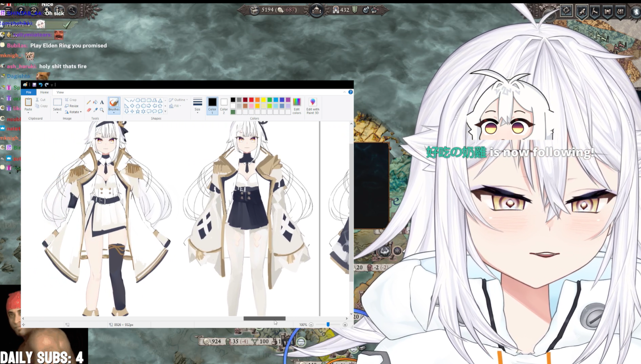The height and width of the screenshot is (364, 641).
Task: Select the Fill with color bucket tool
Action: tap(95, 102)
